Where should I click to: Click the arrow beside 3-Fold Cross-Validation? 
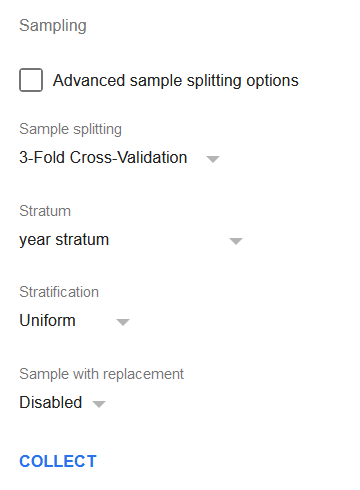pyautogui.click(x=213, y=159)
